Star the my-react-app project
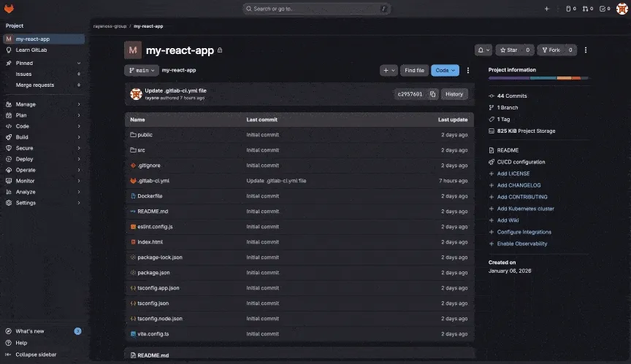 click(508, 50)
